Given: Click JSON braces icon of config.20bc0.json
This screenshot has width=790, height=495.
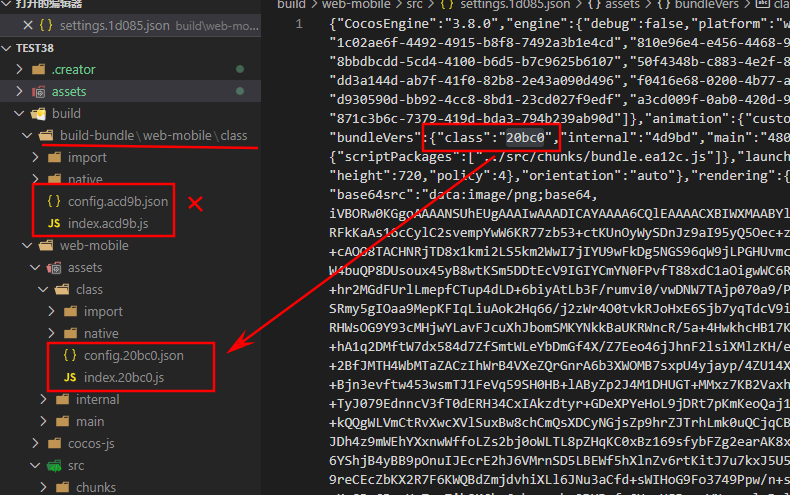Looking at the screenshot, I should pyautogui.click(x=70, y=355).
